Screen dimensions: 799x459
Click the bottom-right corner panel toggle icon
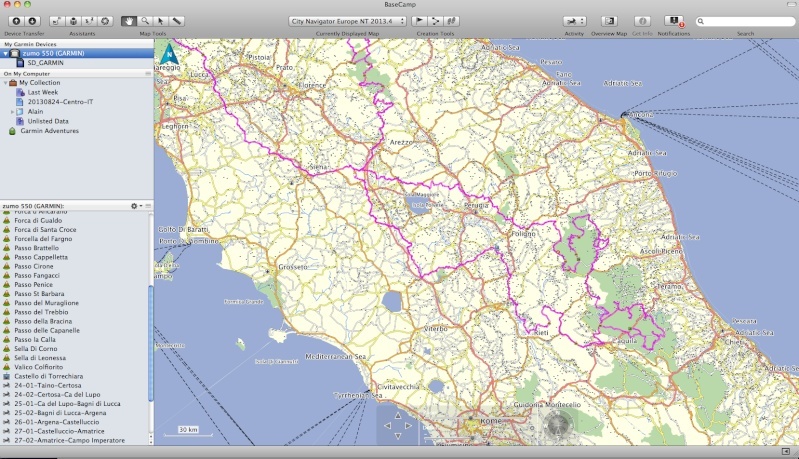785,452
